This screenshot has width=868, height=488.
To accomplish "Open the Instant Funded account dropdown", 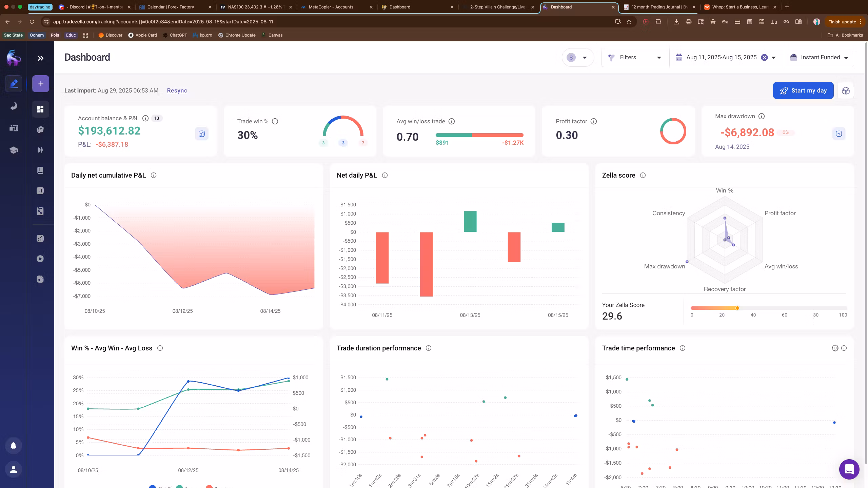I will pos(818,57).
